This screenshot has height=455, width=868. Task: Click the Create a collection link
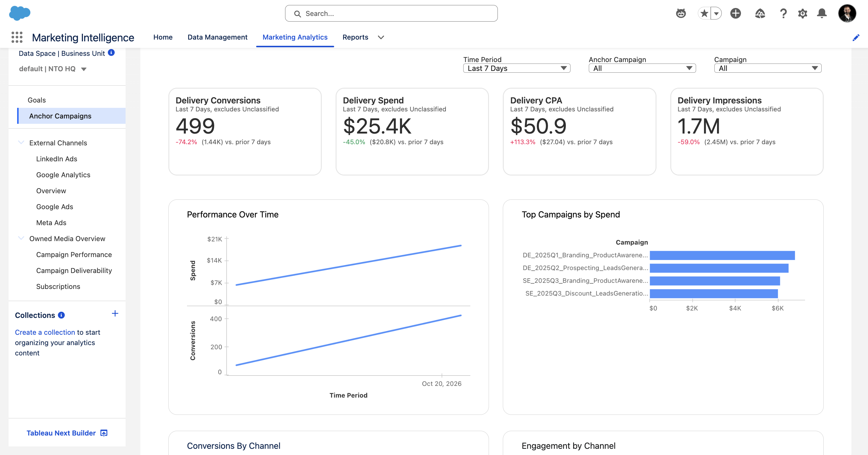point(45,332)
